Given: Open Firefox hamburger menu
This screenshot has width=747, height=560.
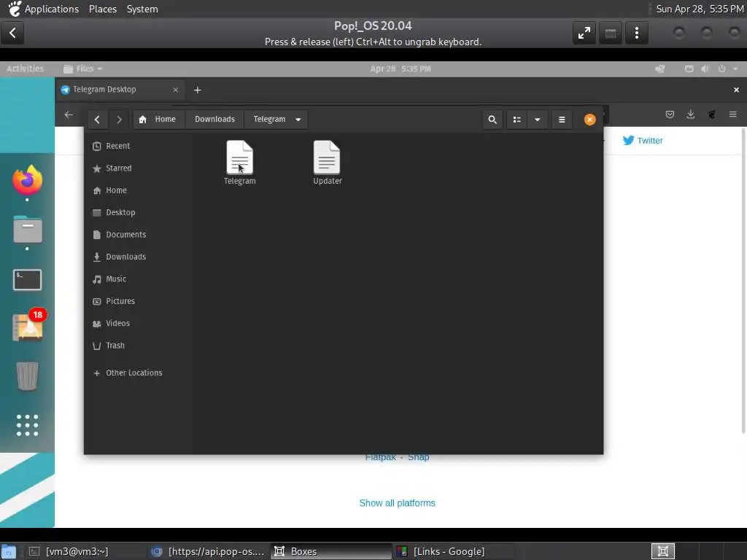Looking at the screenshot, I should (732, 114).
